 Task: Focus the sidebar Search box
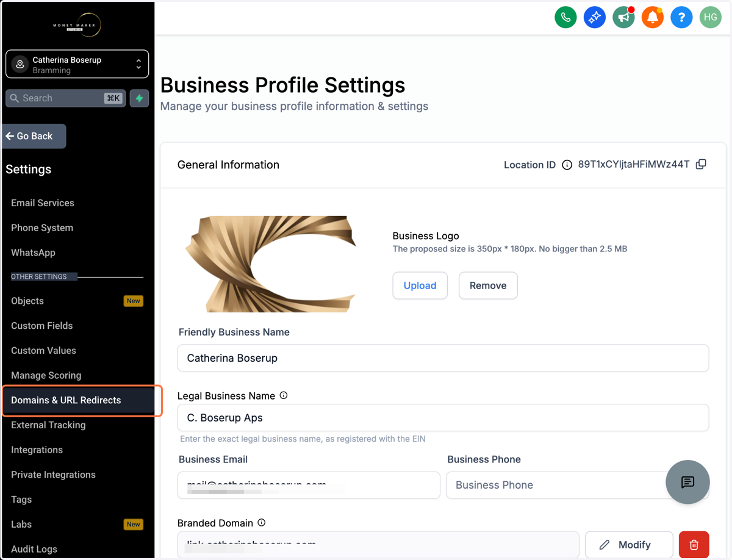pyautogui.click(x=65, y=98)
